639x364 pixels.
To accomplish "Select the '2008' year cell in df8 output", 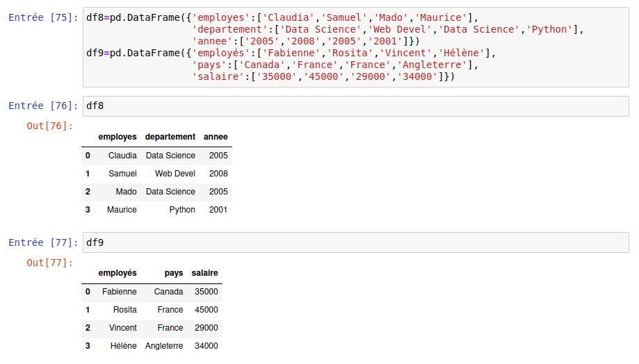I will pyautogui.click(x=218, y=174).
